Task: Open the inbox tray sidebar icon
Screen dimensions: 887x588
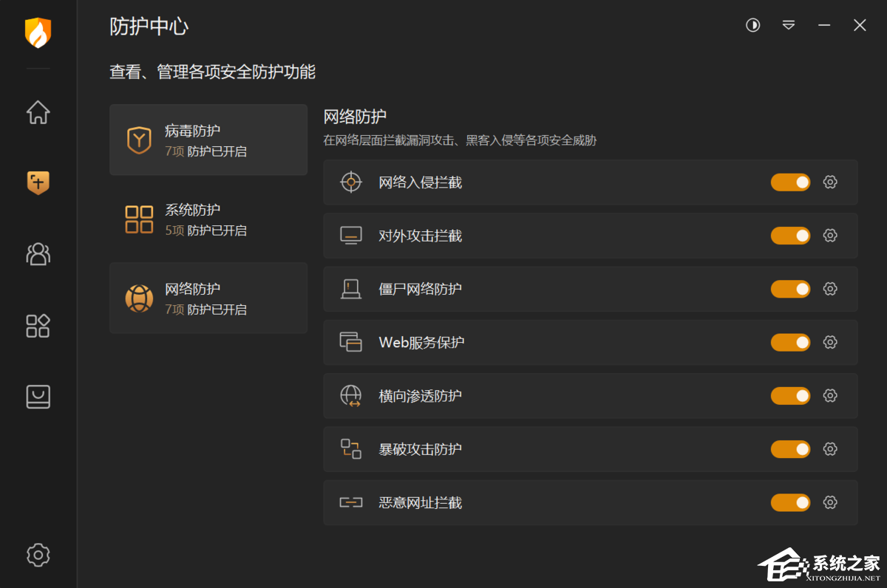Action: pos(38,397)
